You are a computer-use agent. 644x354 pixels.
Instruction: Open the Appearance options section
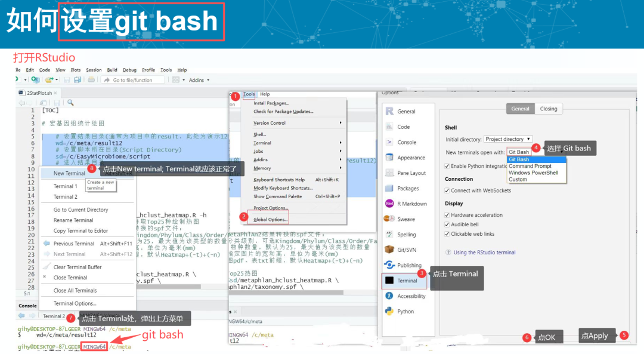click(x=405, y=158)
